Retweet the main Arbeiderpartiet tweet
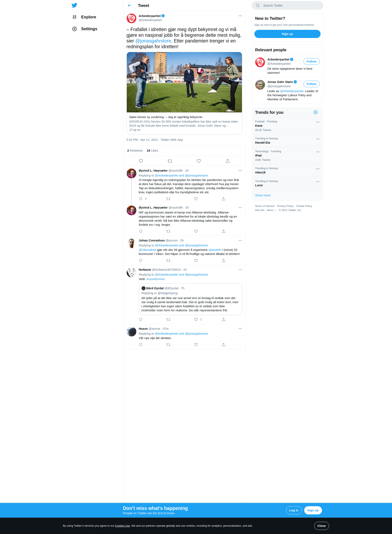Image resolution: width=392 pixels, height=534 pixels. (x=170, y=161)
